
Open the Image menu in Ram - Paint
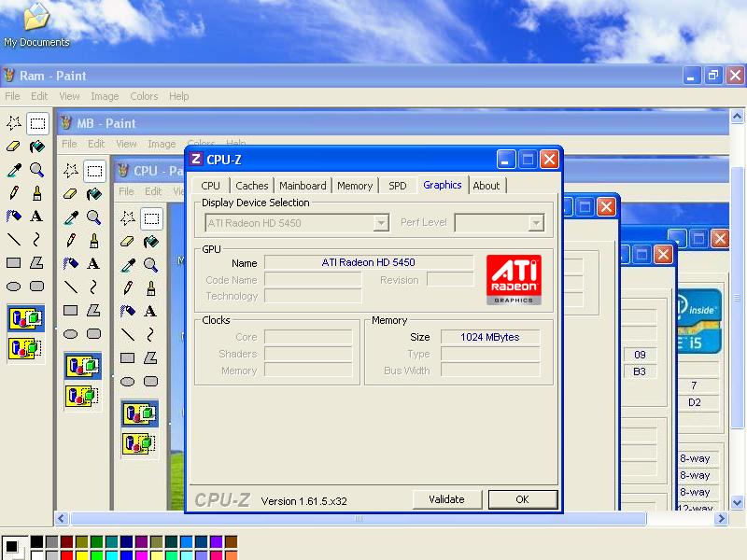point(105,96)
